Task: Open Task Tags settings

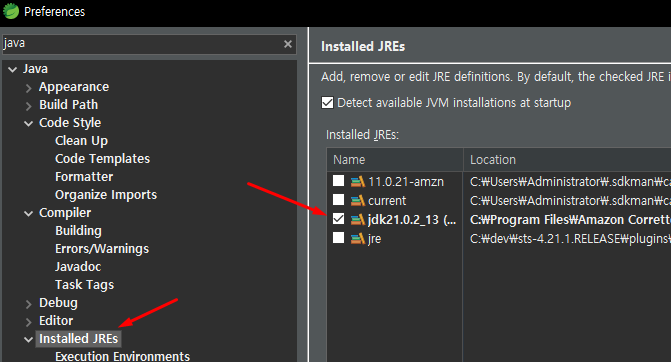Action: (84, 285)
